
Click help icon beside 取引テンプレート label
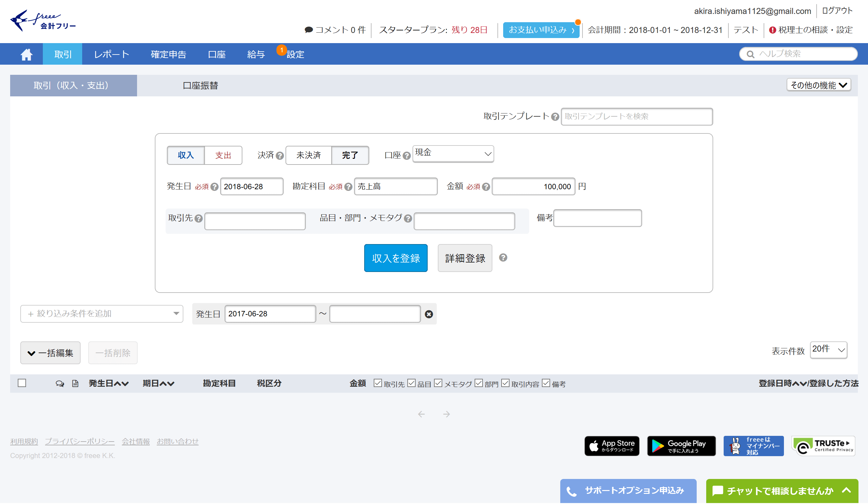coord(555,117)
